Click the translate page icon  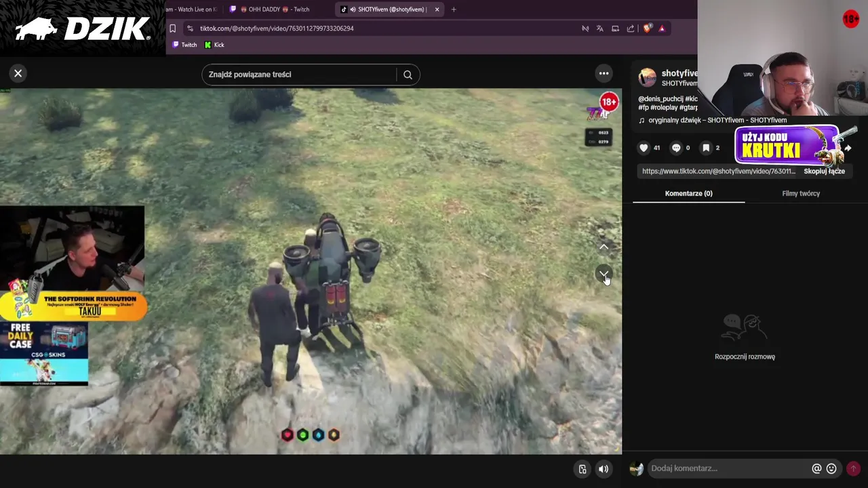pyautogui.click(x=600, y=28)
